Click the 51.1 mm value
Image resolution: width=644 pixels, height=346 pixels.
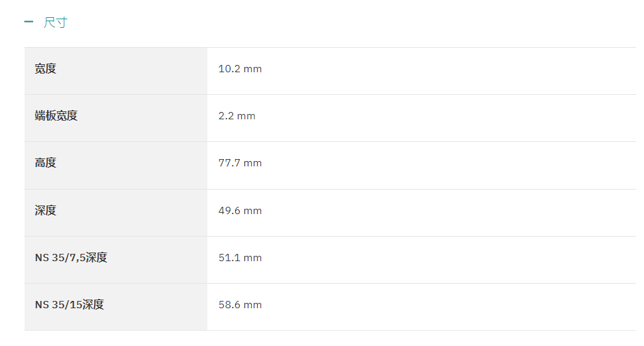click(240, 258)
